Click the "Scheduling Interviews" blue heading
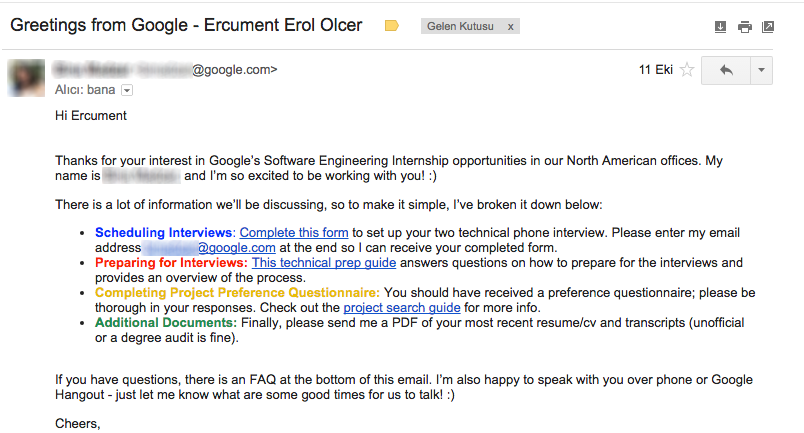 (164, 233)
